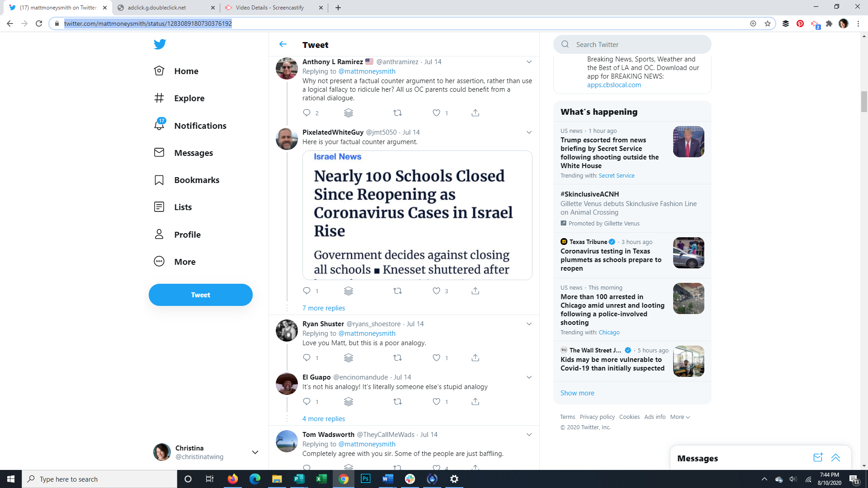
Task: Reply to El Guapo's tweet
Action: pyautogui.click(x=307, y=402)
